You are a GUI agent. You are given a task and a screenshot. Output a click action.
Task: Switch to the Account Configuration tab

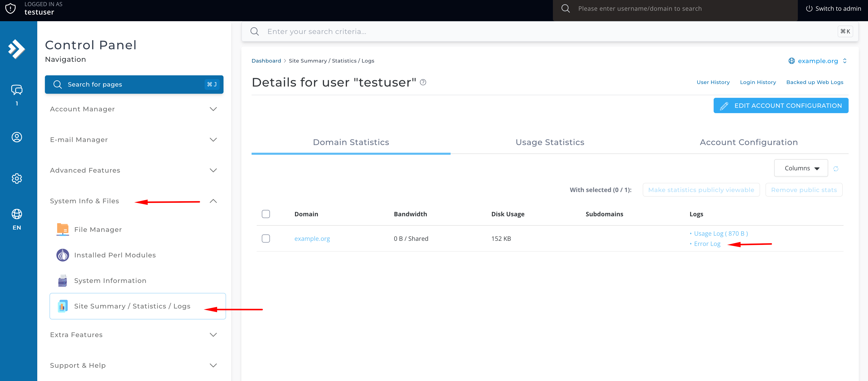[749, 142]
